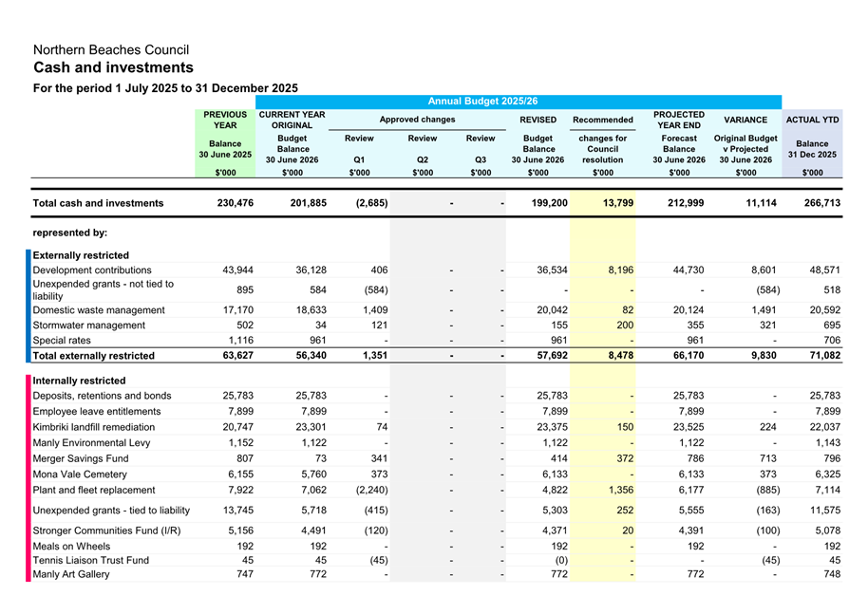Click the Review Q1 column header
The width and height of the screenshot is (868, 614).
[x=359, y=149]
